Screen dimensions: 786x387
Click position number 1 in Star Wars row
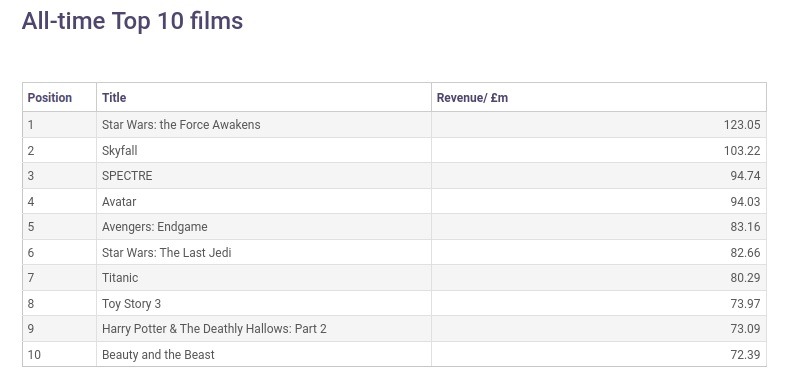pos(31,125)
